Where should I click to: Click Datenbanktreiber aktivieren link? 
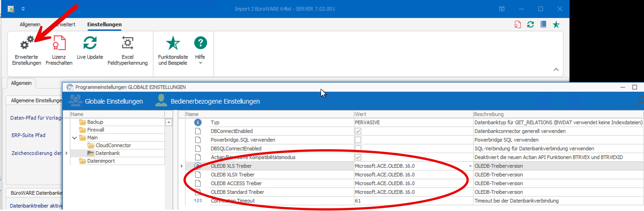point(36,206)
